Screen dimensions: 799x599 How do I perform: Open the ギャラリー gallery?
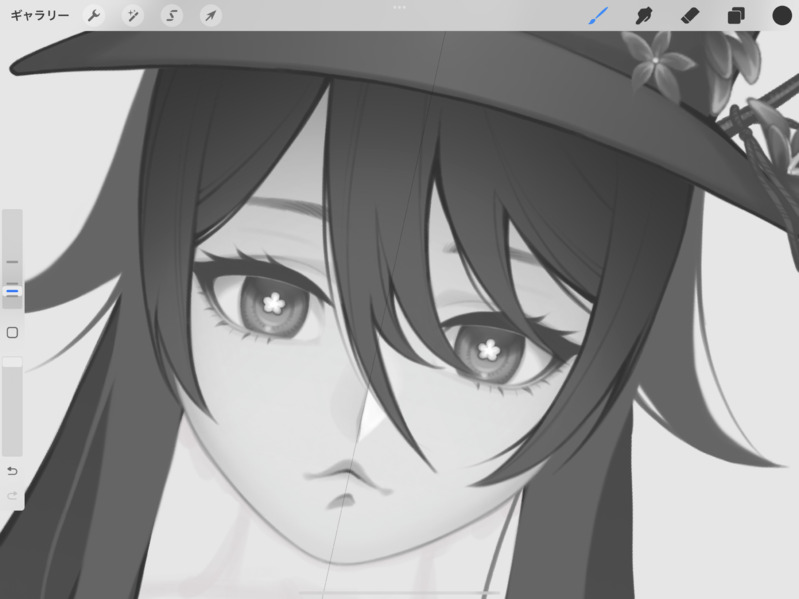tap(40, 15)
